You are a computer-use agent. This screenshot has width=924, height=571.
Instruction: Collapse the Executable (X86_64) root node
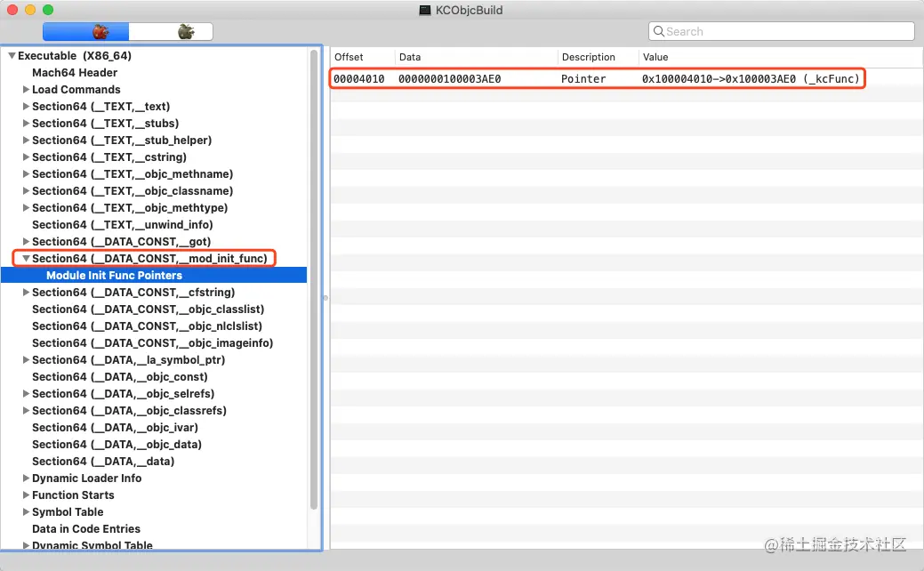(x=12, y=55)
